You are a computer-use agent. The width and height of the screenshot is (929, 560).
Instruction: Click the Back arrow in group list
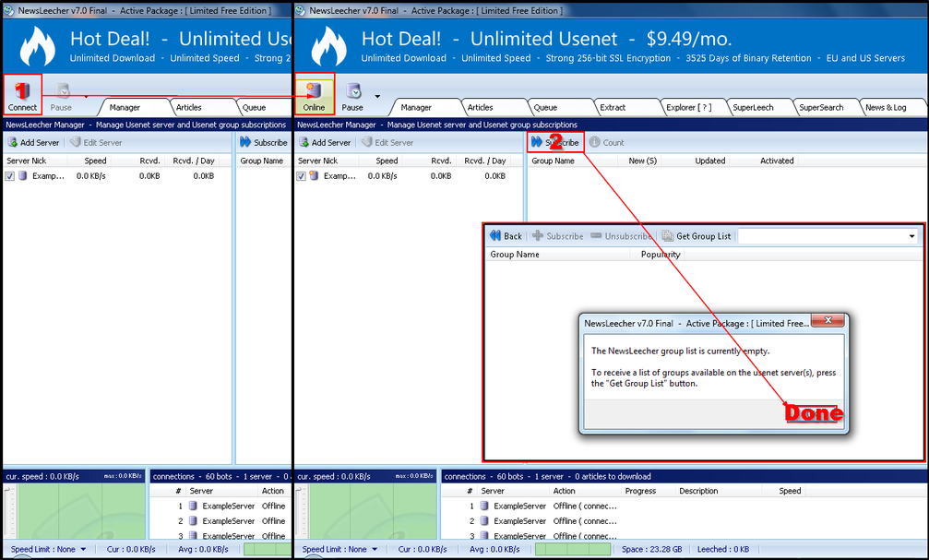[x=496, y=236]
